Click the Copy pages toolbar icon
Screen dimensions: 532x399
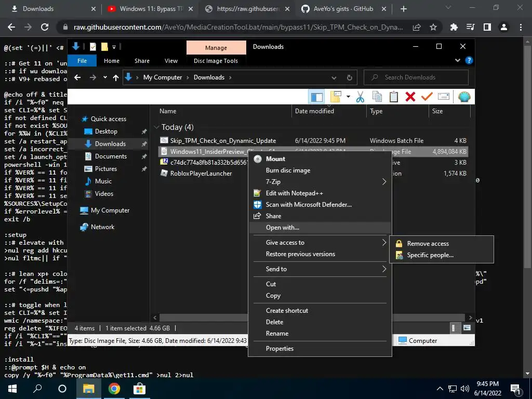[x=377, y=97]
